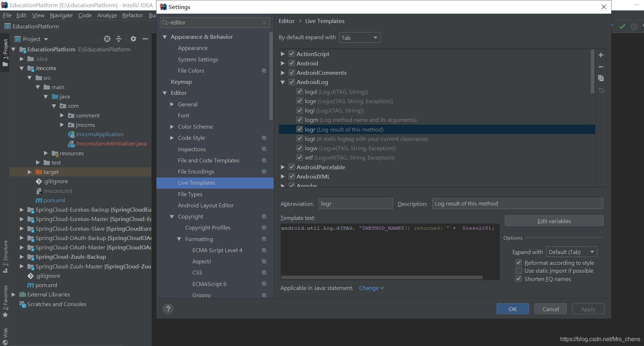
Task: Expand the target folder in project tree
Action: [x=29, y=172]
